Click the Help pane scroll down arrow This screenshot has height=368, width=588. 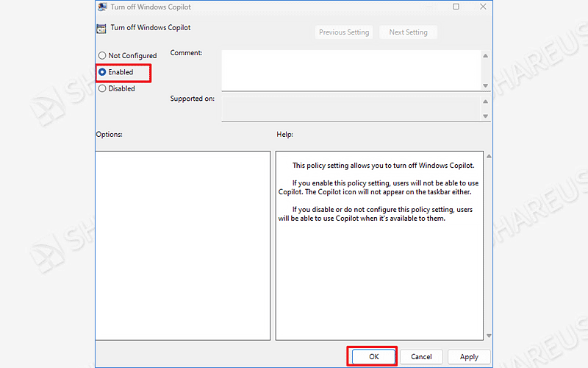(489, 336)
